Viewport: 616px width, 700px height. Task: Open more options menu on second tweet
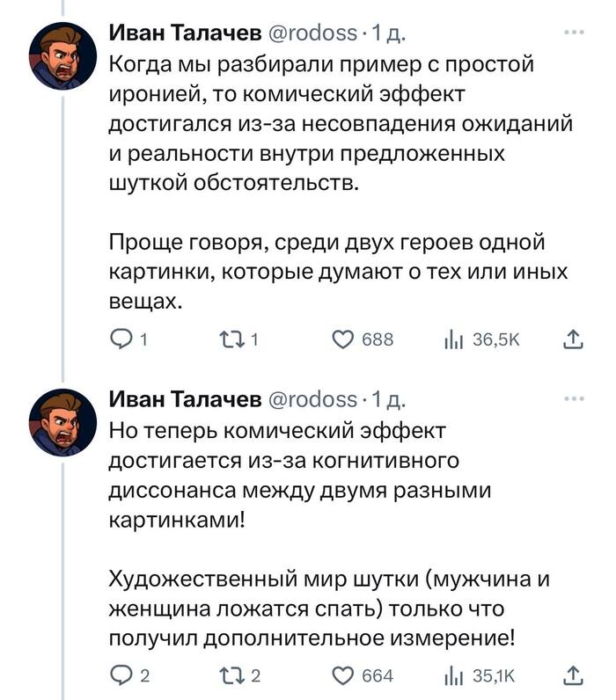573,398
